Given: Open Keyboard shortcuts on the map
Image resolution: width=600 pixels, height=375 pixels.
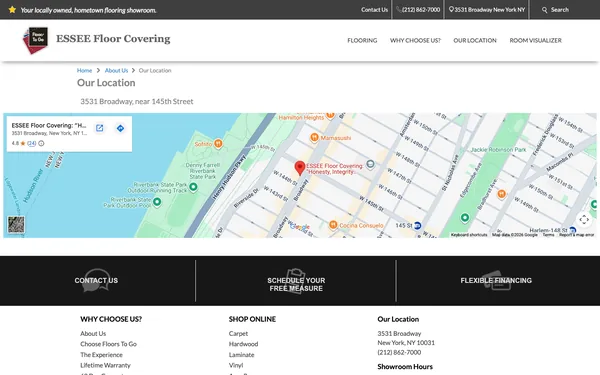Looking at the screenshot, I should (x=469, y=235).
